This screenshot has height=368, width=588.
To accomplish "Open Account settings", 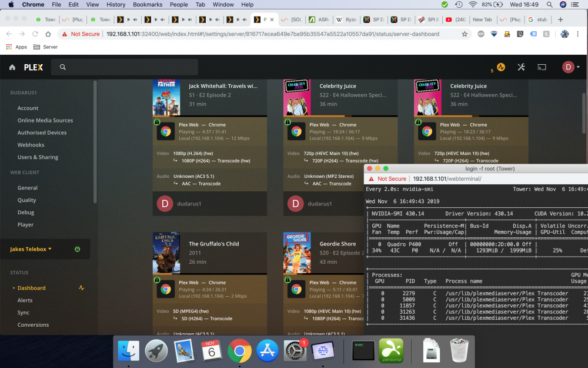I will 28,108.
